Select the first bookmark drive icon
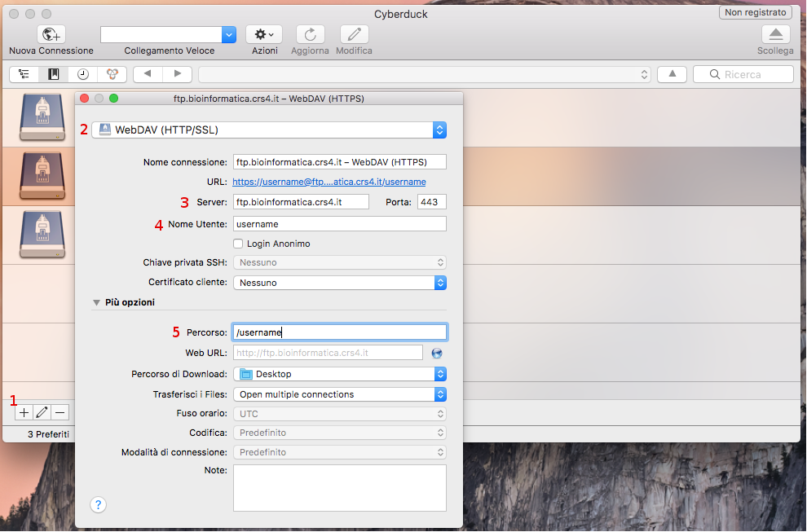Viewport: 807px width, 532px height. 42,117
